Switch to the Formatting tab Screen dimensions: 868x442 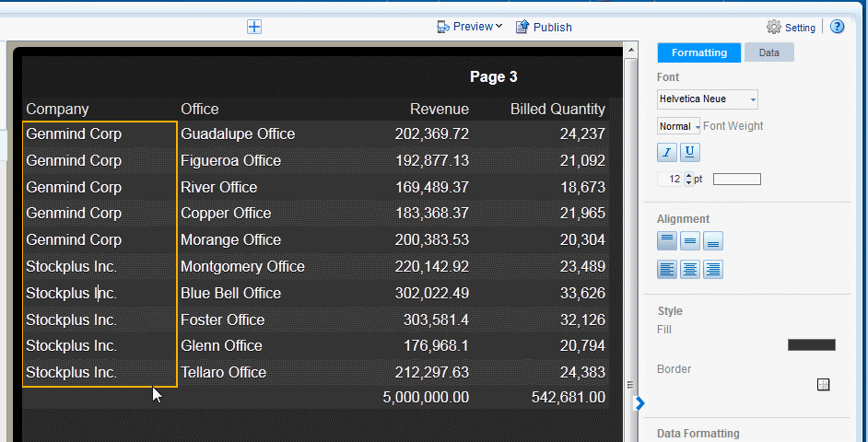(699, 52)
